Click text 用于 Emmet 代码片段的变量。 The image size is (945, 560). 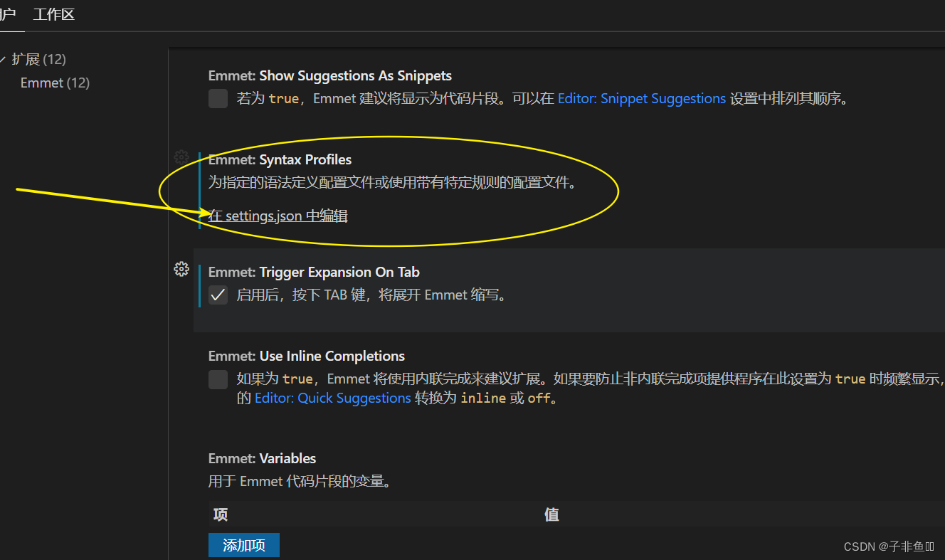click(x=300, y=482)
